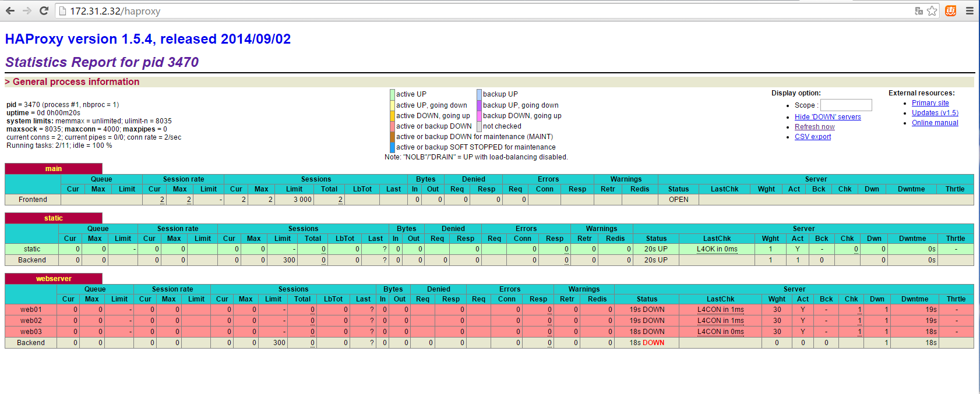Click web01's 'L4CON in 1ms' check result
The height and width of the screenshot is (394, 980).
(721, 310)
